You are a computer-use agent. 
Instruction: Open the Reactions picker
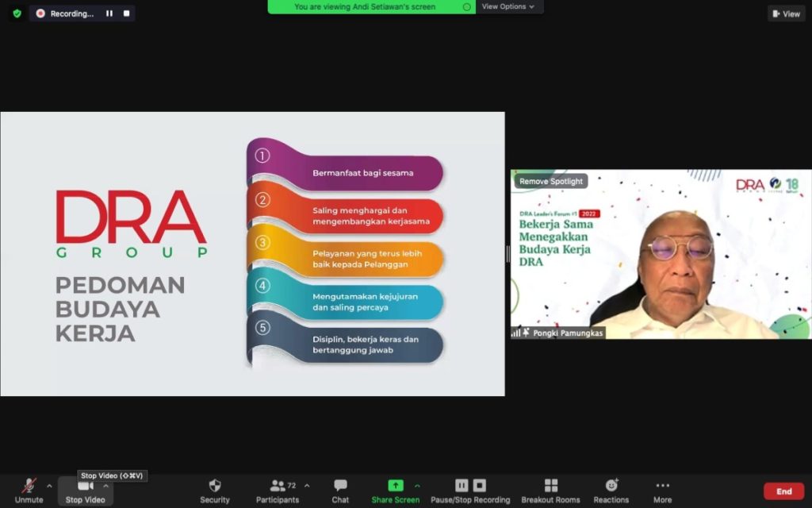(611, 491)
